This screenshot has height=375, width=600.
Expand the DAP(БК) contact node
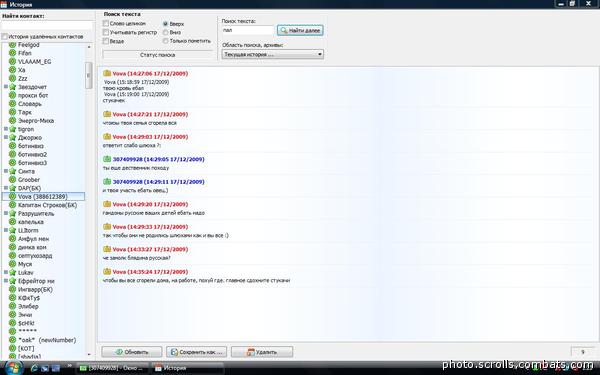[x=6, y=188]
